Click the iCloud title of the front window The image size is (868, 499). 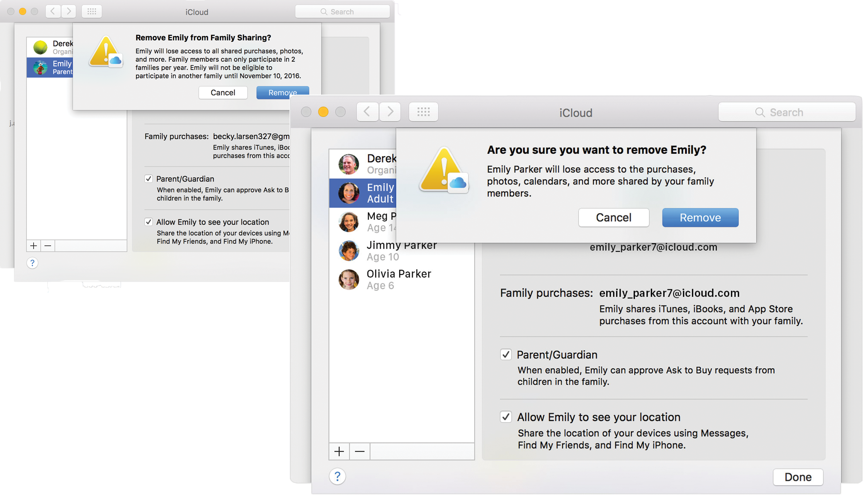pos(575,113)
